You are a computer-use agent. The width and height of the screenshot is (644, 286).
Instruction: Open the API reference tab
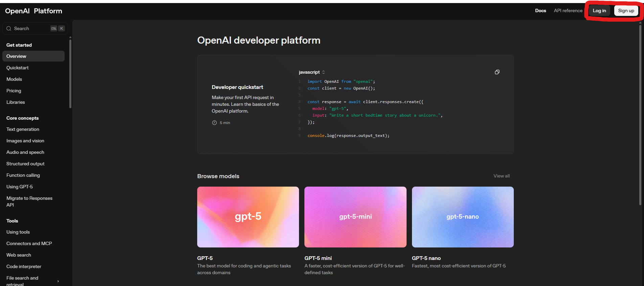click(568, 10)
